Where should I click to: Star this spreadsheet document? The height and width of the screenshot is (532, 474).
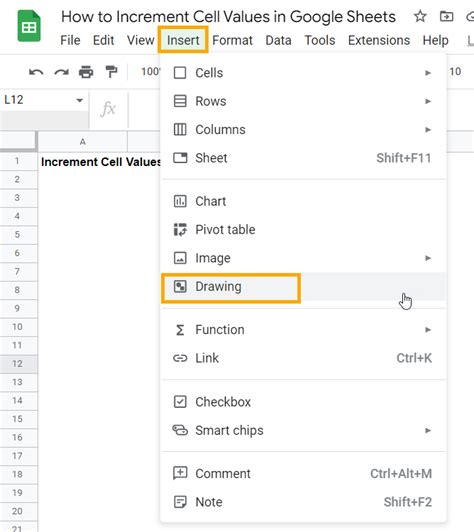(420, 16)
